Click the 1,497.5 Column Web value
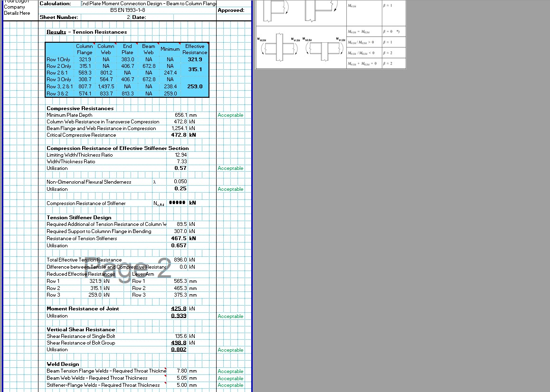 (106, 86)
